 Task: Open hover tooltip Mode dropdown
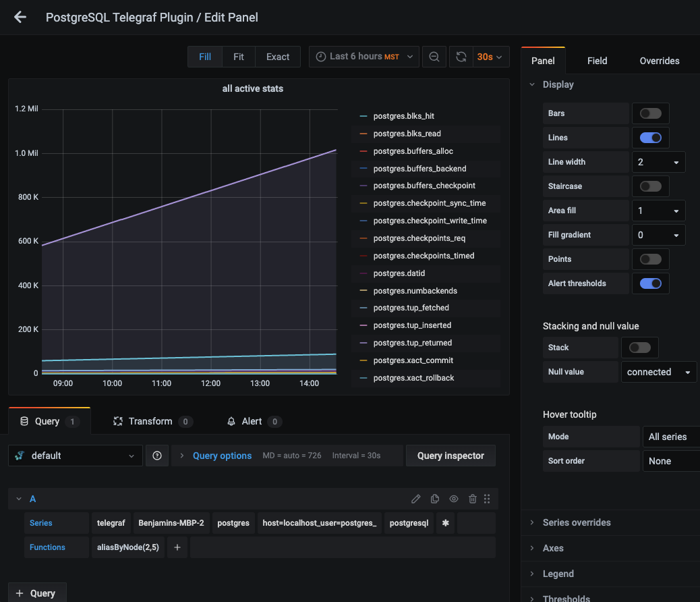coord(671,437)
